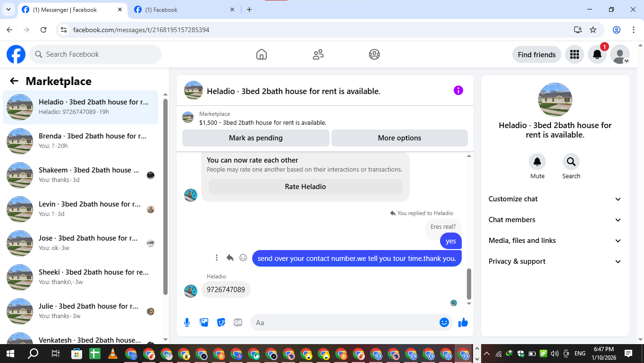644x363 pixels.
Task: Click Mark as pending button
Action: point(256,138)
